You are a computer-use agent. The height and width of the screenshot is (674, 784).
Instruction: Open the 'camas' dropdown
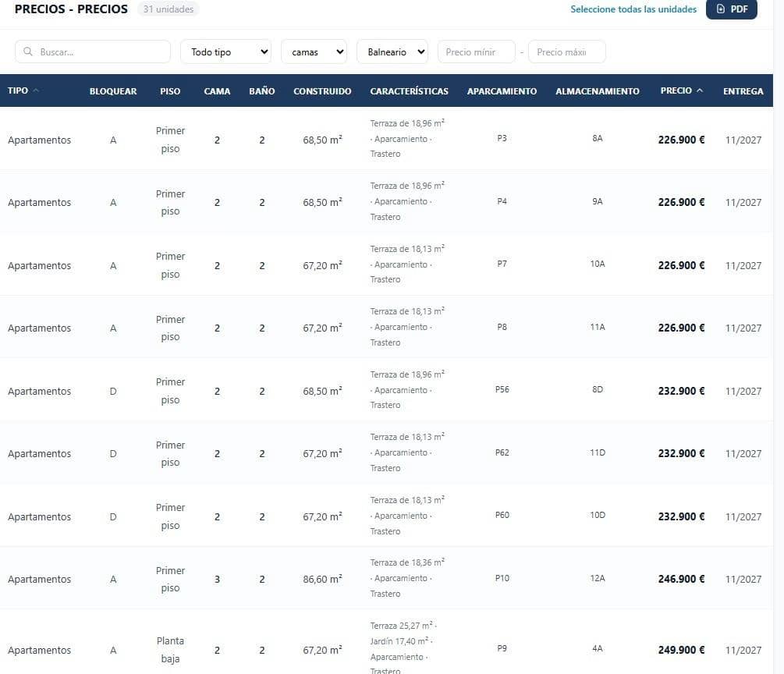314,51
